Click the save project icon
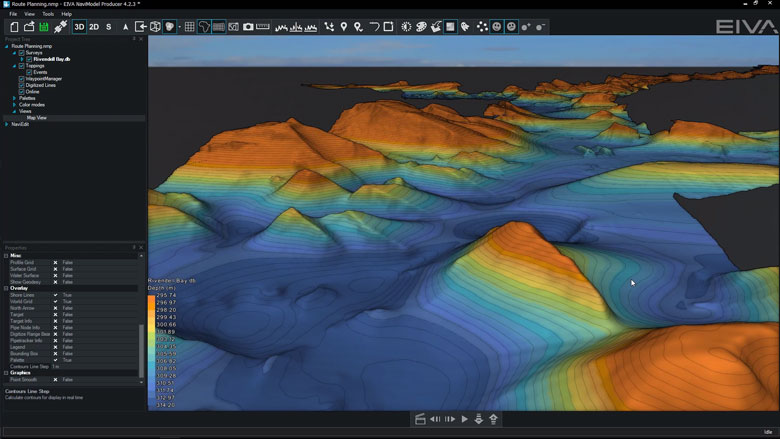 coord(44,27)
